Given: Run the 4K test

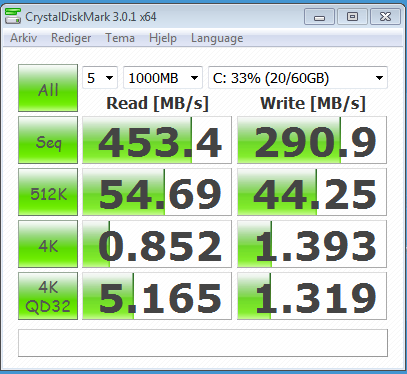Looking at the screenshot, I should tap(48, 244).
